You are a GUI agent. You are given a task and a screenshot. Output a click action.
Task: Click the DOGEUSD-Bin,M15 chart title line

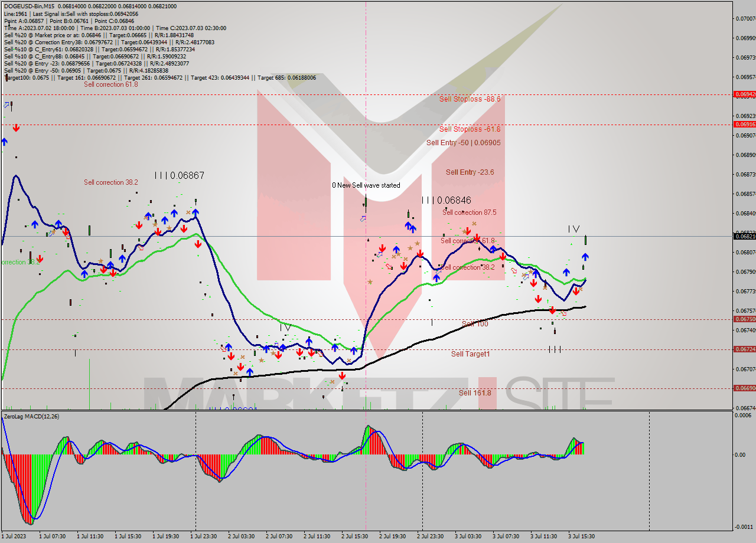[90, 6]
